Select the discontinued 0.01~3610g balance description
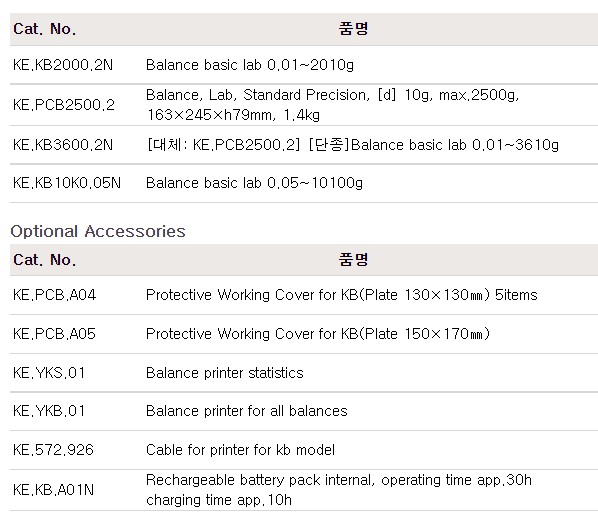 [353, 145]
